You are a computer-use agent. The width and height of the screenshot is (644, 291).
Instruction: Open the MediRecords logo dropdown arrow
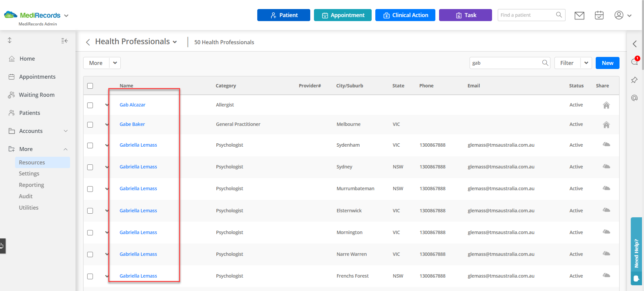click(66, 16)
